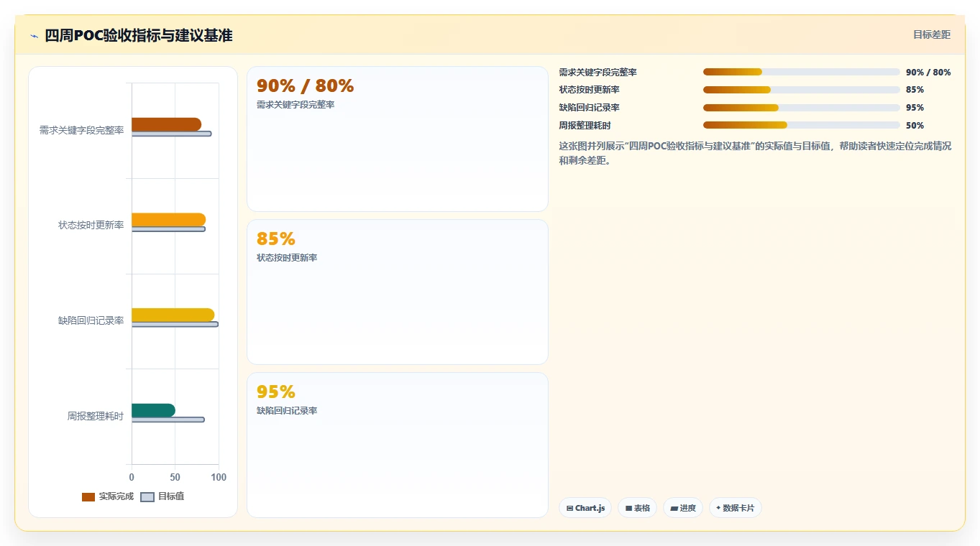Toggle the 实际完成 legend item
980x546 pixels.
point(108,496)
